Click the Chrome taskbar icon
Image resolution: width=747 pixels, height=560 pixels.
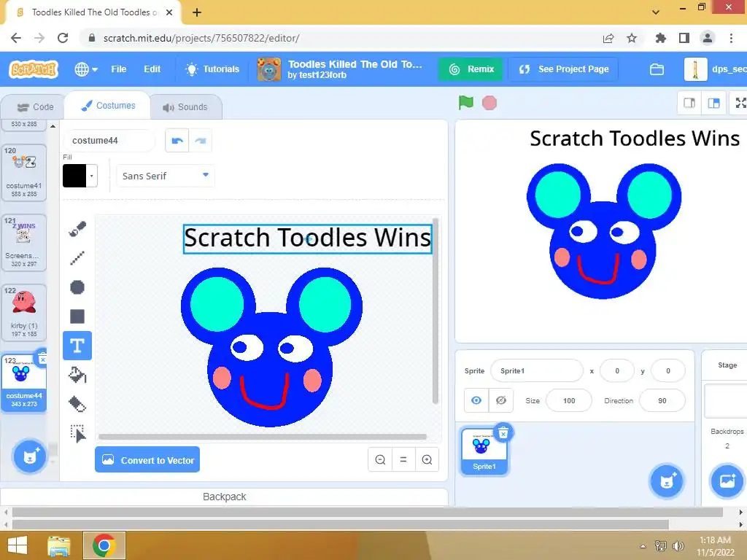104,545
